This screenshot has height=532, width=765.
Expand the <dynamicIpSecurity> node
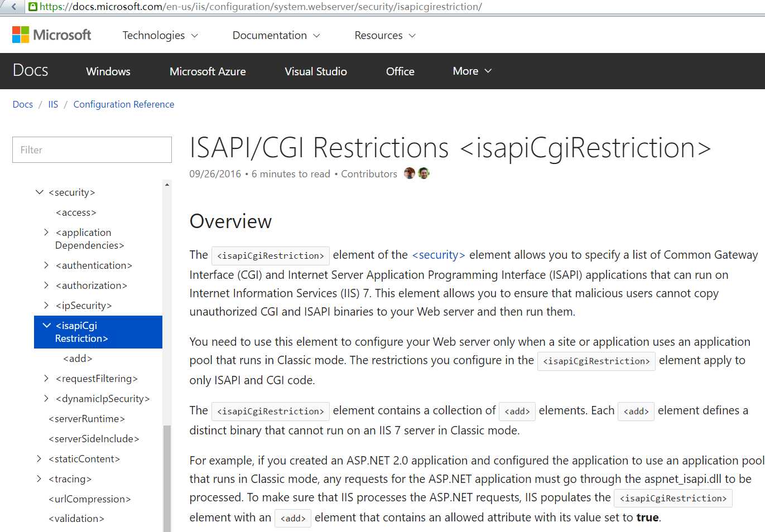46,398
